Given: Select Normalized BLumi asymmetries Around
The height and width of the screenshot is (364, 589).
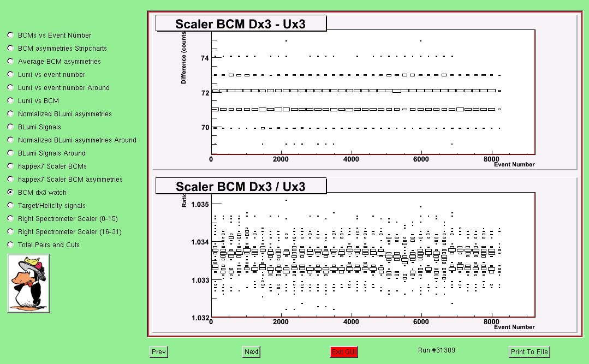Looking at the screenshot, I should (72, 140).
